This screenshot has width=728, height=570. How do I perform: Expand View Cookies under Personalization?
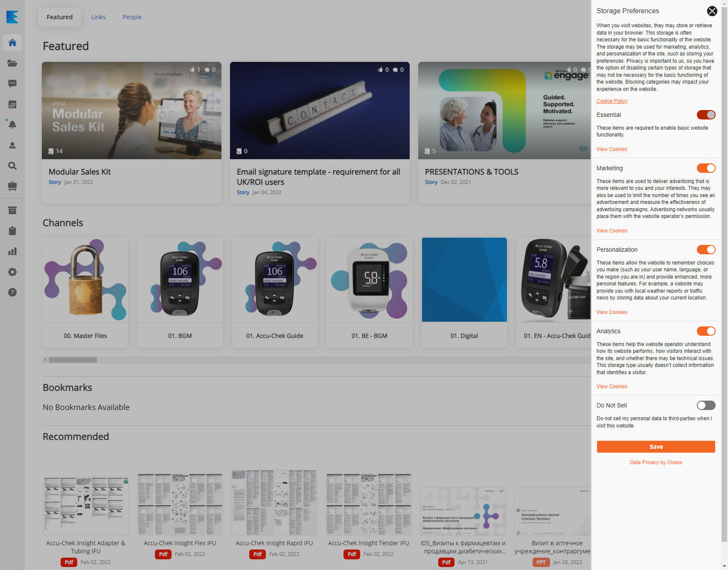pyautogui.click(x=612, y=312)
